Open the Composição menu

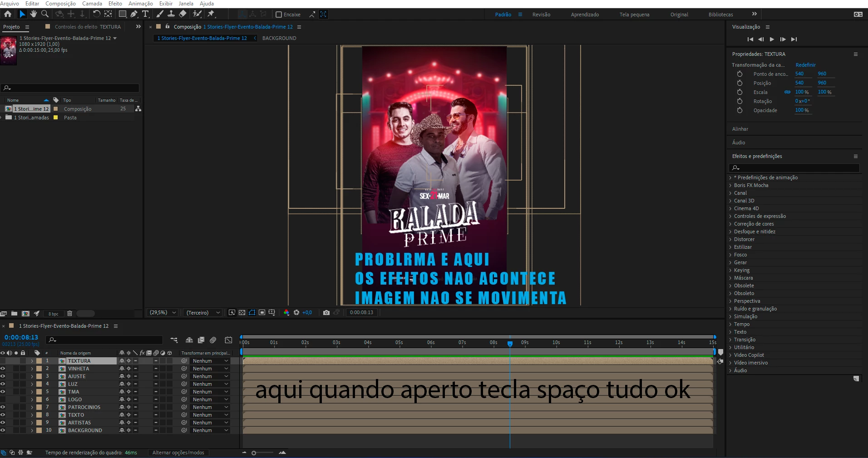tap(60, 4)
